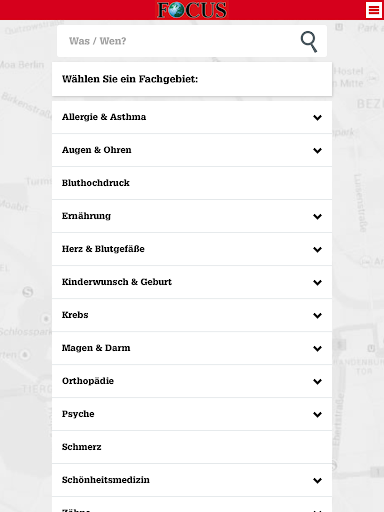Open the Krebs category label
This screenshot has width=384, height=512.
point(75,315)
